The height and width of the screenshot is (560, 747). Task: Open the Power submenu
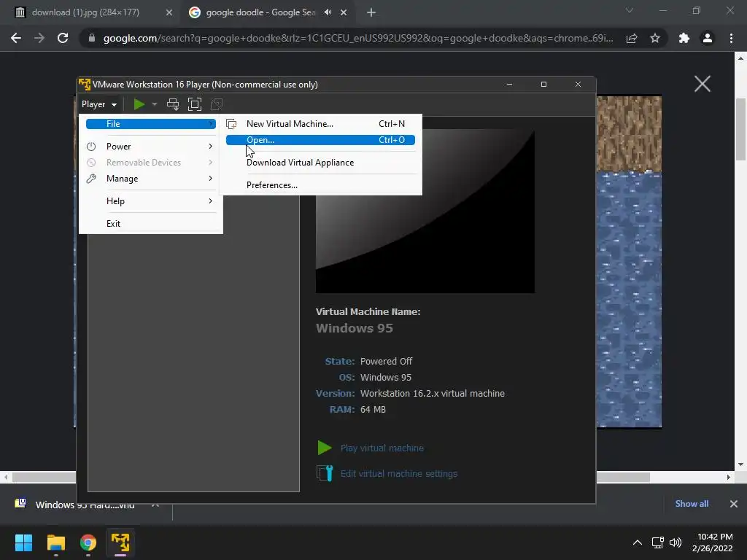click(150, 146)
